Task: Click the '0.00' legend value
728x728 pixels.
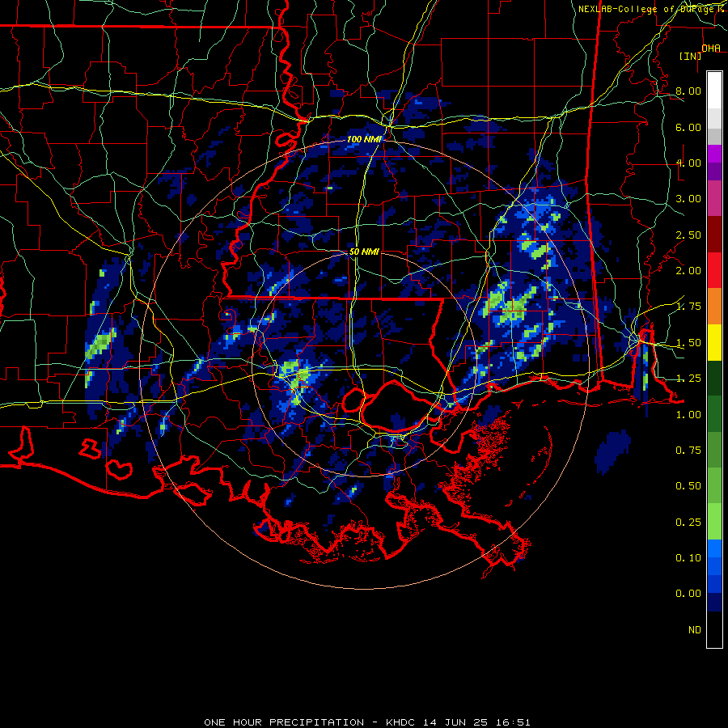Action: point(688,594)
